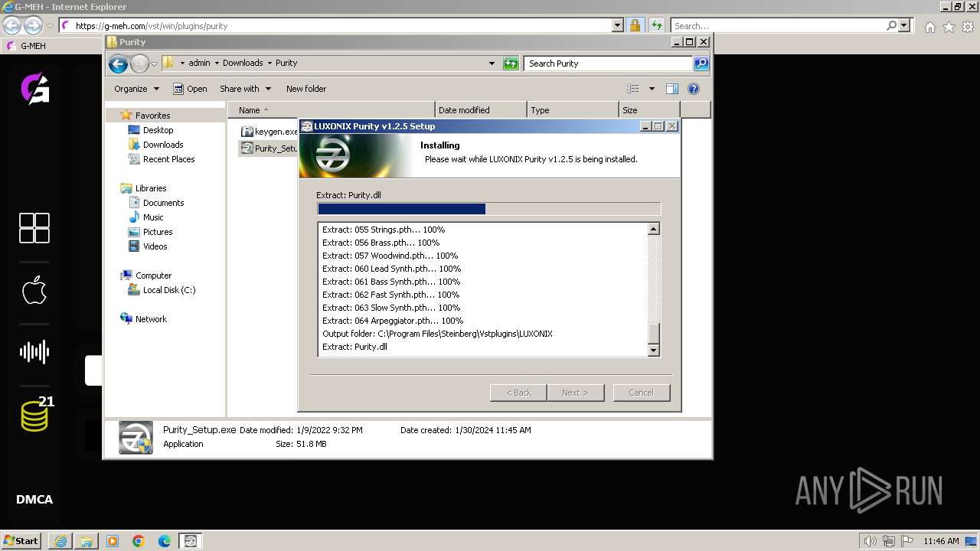Open Desktop in Favorites
980x551 pixels.
click(158, 130)
